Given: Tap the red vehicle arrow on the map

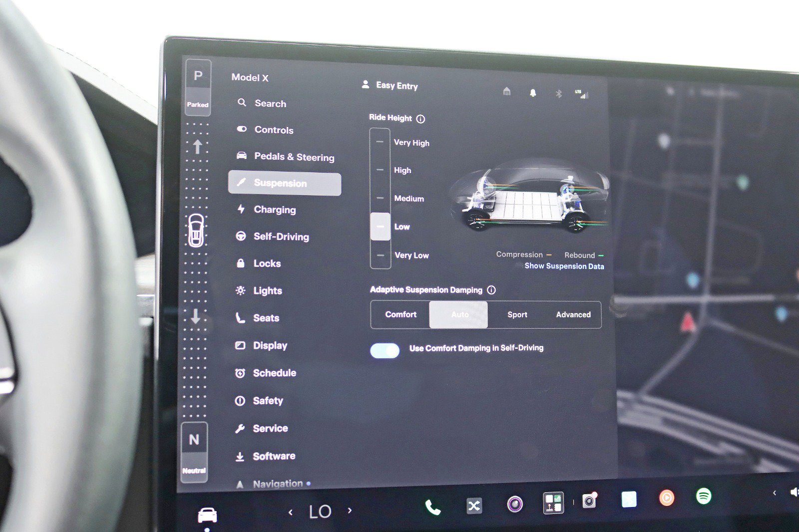Looking at the screenshot, I should [x=688, y=322].
